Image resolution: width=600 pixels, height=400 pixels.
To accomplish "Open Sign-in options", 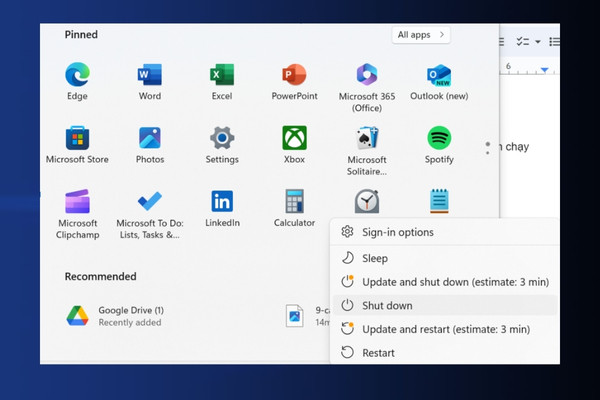I will click(445, 232).
